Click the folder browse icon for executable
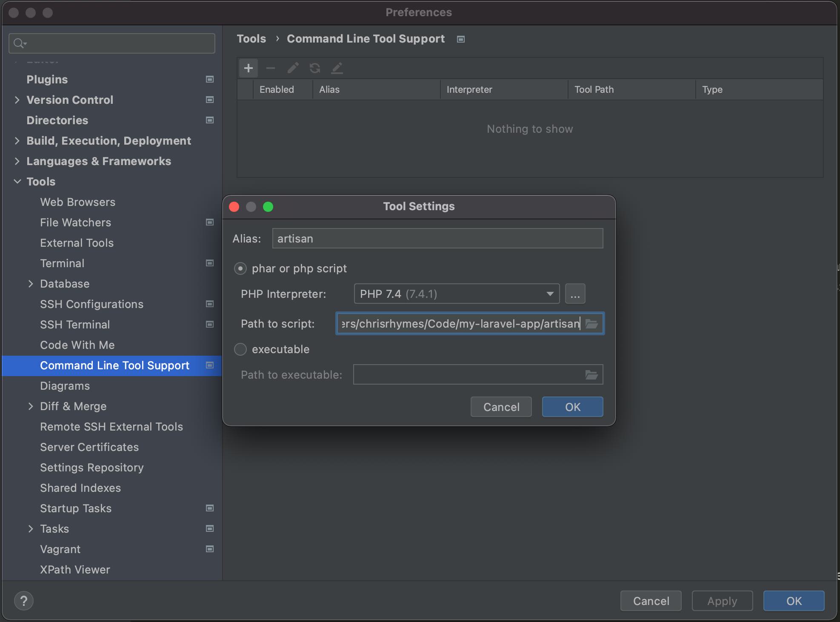Screen dimensions: 840x622 click(x=592, y=374)
